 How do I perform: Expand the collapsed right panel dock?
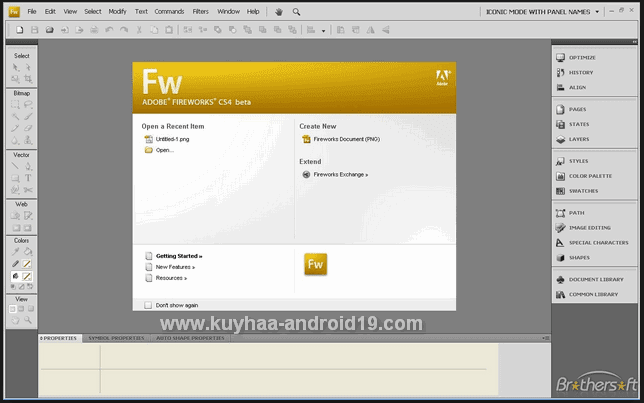click(635, 42)
